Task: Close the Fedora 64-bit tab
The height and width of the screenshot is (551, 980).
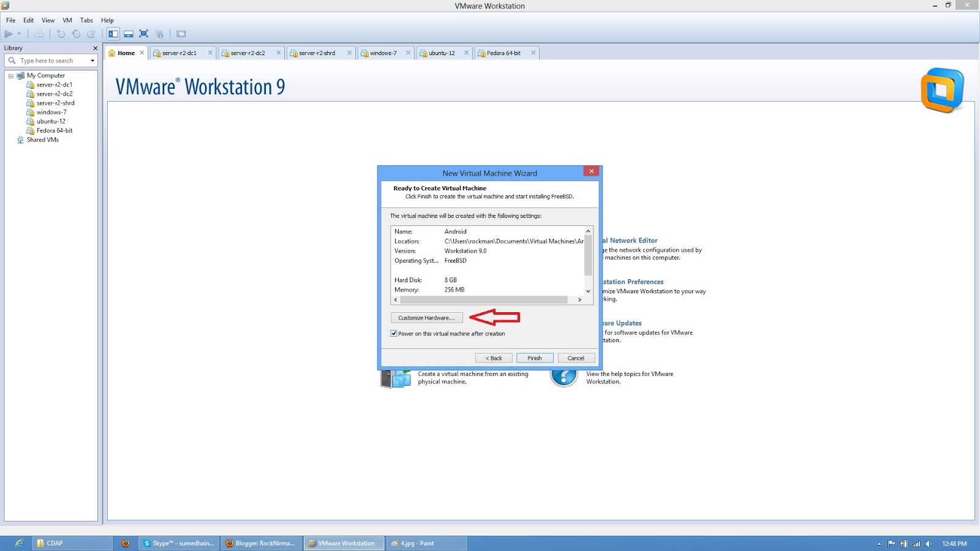Action: (x=533, y=53)
